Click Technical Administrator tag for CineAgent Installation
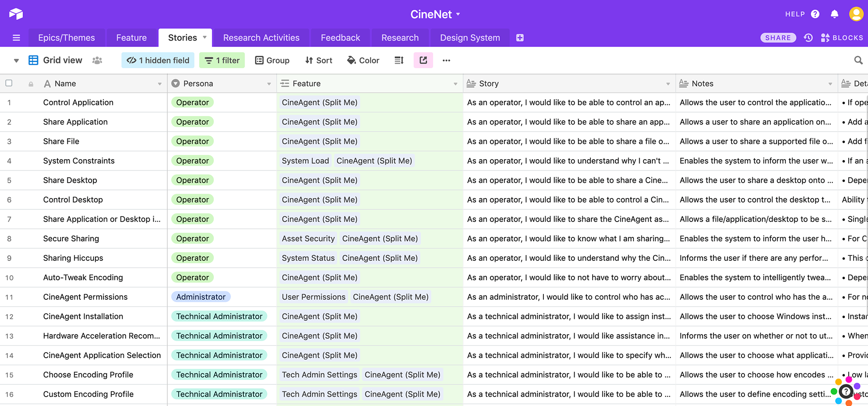868x406 pixels. coord(219,316)
